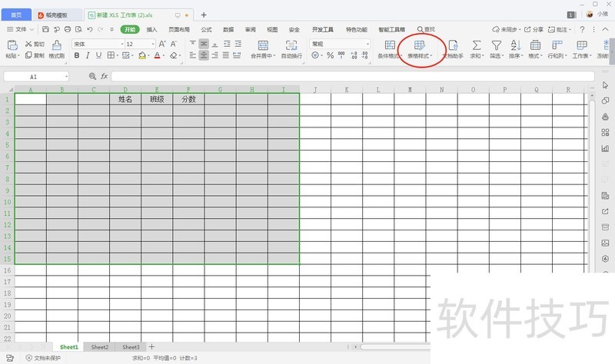
Task: Open Conditional Formatting (条件格式)
Action: click(x=390, y=48)
